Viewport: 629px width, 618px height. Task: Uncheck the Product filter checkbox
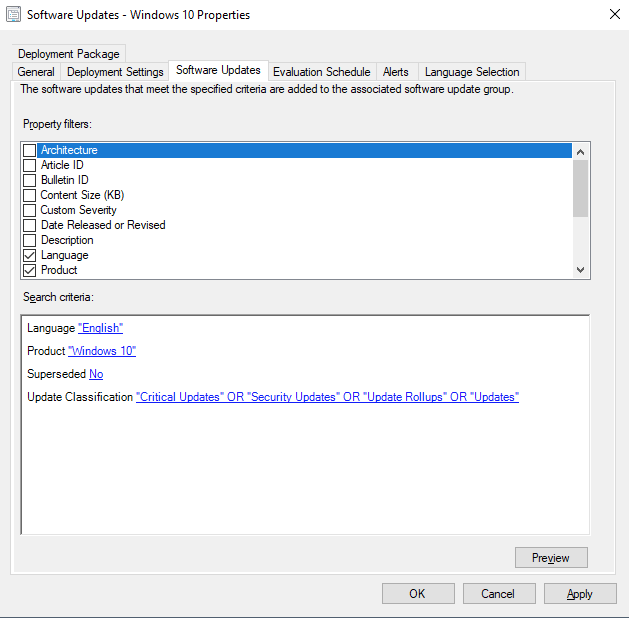tap(29, 270)
